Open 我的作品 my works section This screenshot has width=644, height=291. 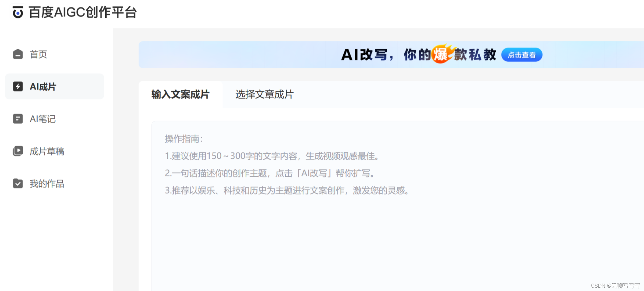(54, 184)
